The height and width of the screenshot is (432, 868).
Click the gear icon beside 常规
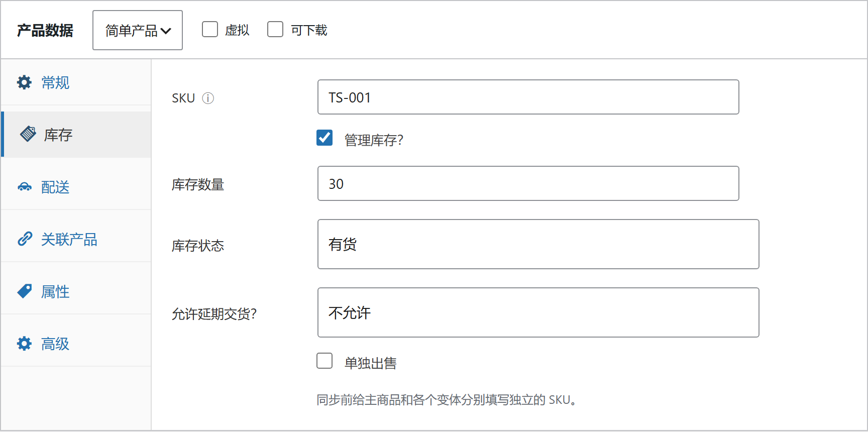[x=24, y=82]
